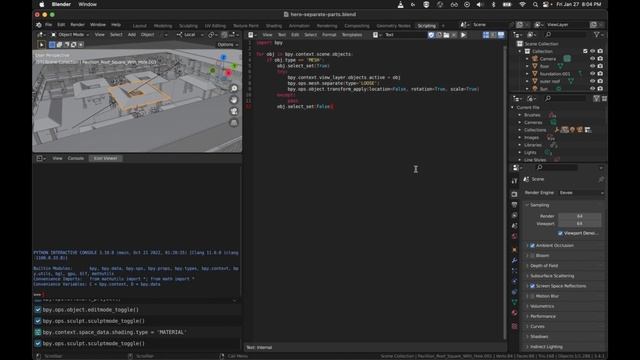Screen dimensions: 640x360
Task: Open the Object Constraints properties tab icon
Action: point(514,292)
